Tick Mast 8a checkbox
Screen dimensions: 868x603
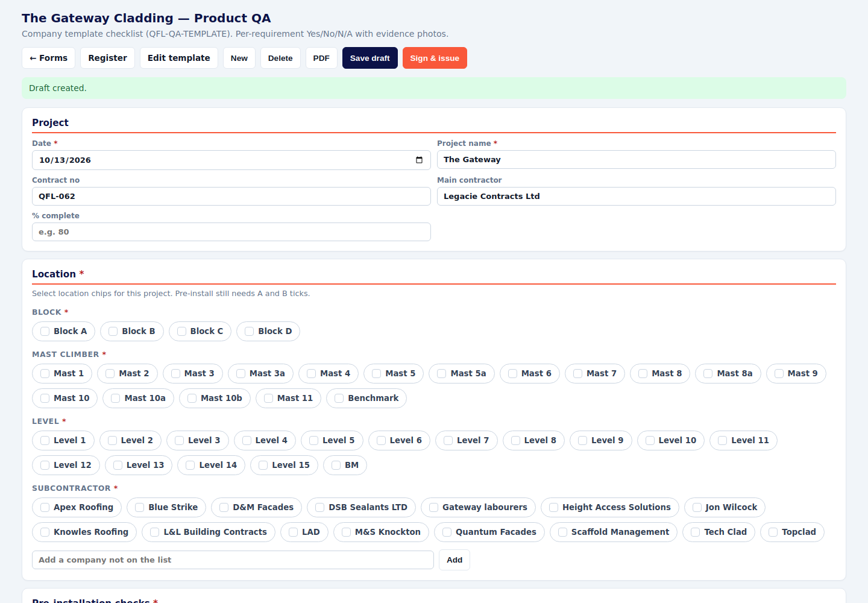click(x=708, y=373)
